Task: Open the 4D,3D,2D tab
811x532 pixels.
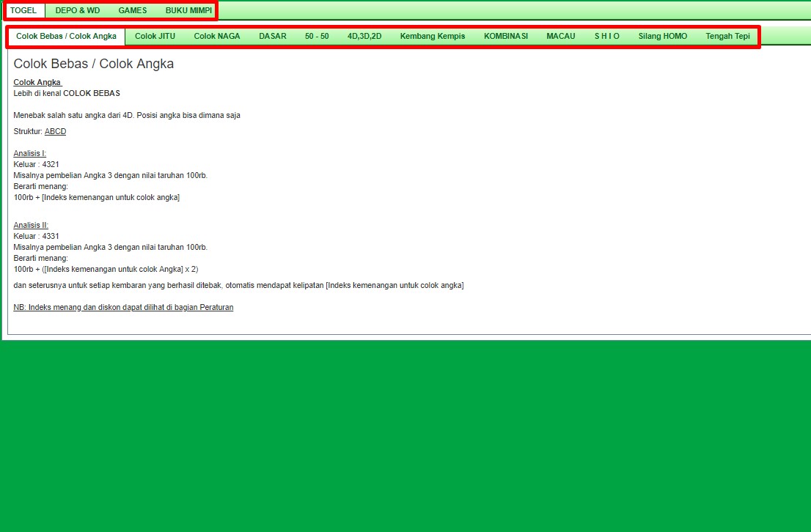Action: tap(364, 36)
